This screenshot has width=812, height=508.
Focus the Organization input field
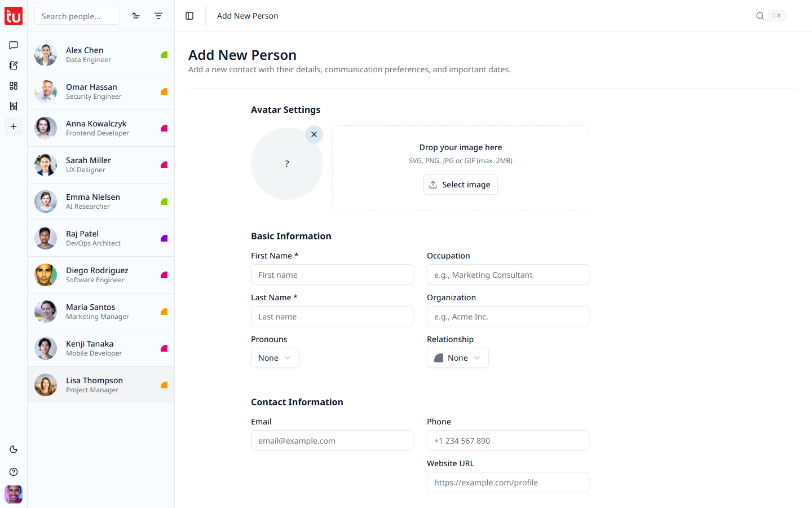(x=508, y=316)
